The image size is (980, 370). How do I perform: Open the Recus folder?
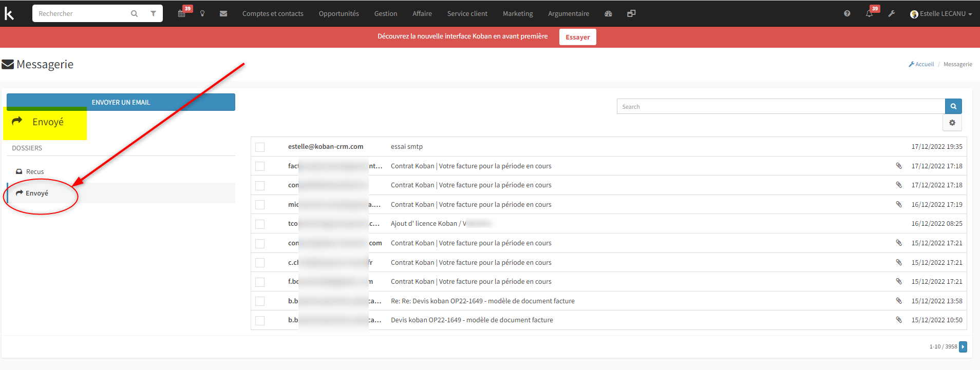[35, 171]
